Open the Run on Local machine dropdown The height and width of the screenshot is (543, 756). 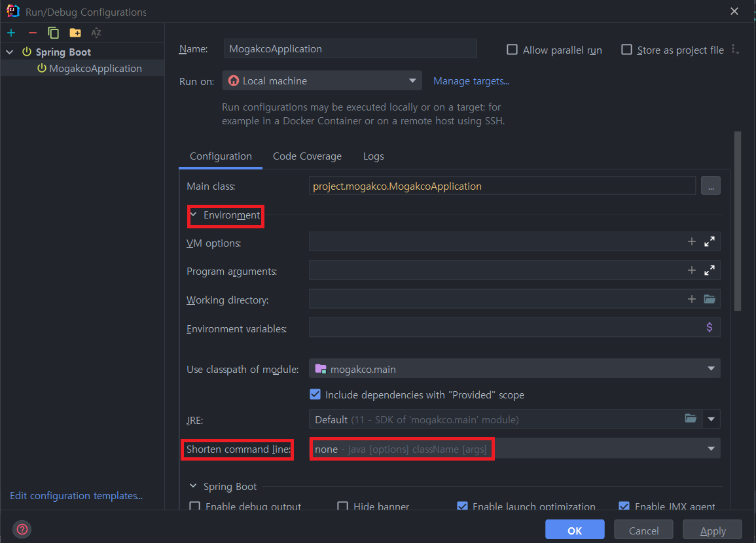tap(322, 80)
